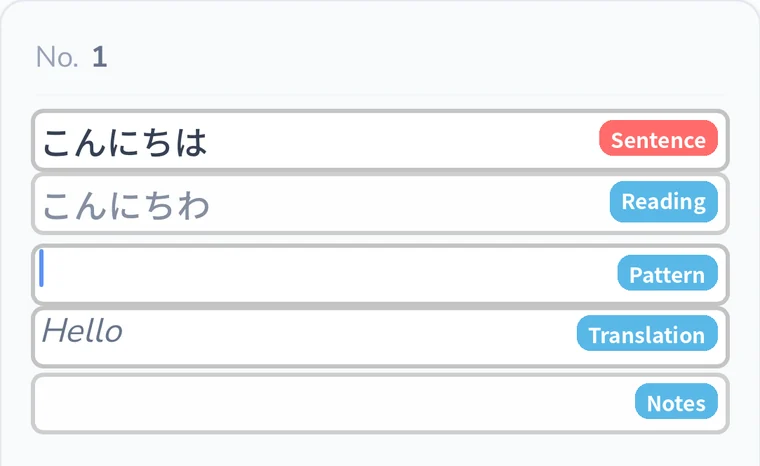Click the red Sentence badge
Viewport: 760px width, 466px height.
[658, 139]
